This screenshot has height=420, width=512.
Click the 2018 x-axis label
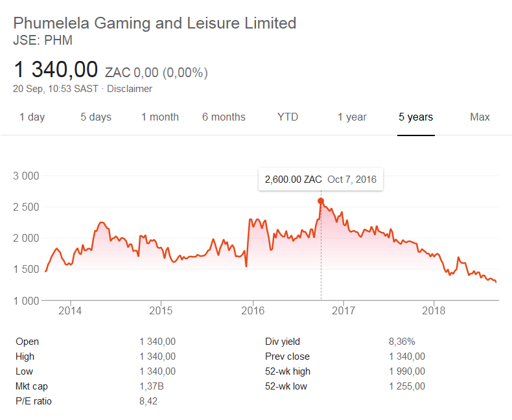(434, 310)
